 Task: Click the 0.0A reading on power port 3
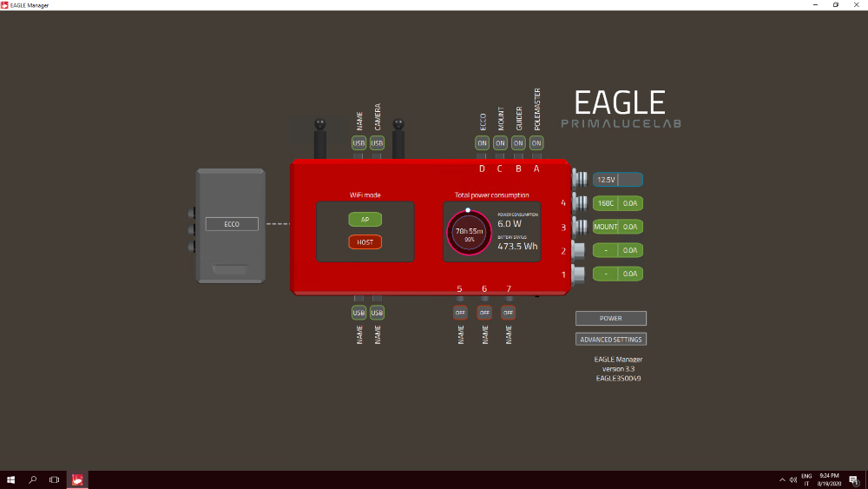(630, 227)
